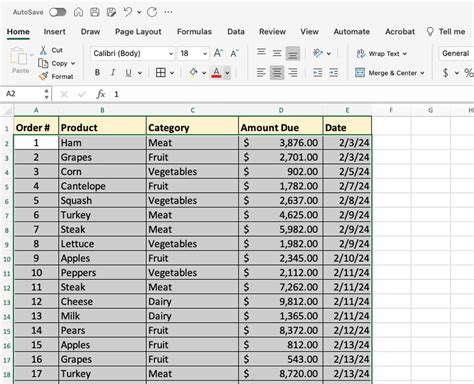474x384 pixels.
Task: Click the red Font Color button
Action: click(216, 73)
